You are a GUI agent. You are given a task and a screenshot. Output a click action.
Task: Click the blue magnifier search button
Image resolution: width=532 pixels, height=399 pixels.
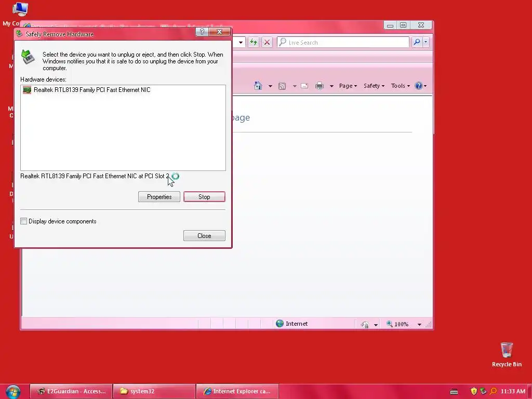click(x=417, y=42)
